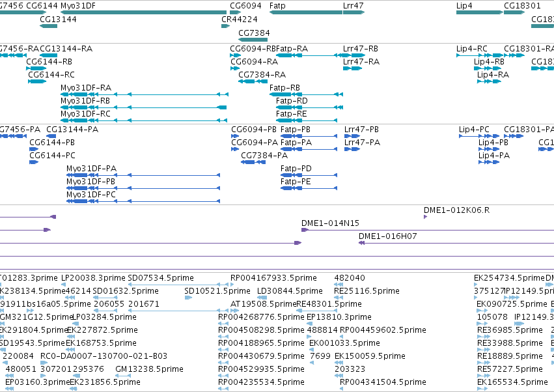
Task: Open protein Fatp-PE
Action: (x=296, y=182)
